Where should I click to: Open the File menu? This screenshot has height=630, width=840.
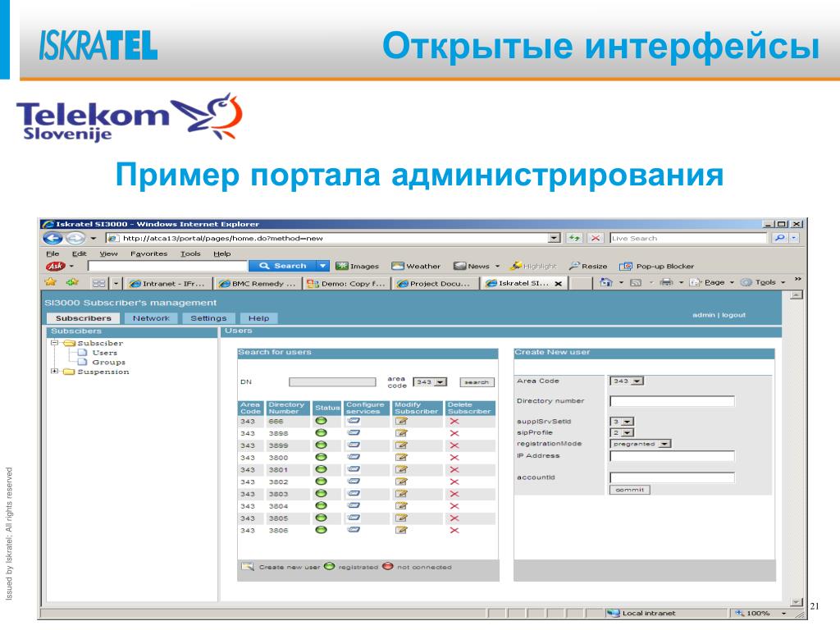point(52,253)
